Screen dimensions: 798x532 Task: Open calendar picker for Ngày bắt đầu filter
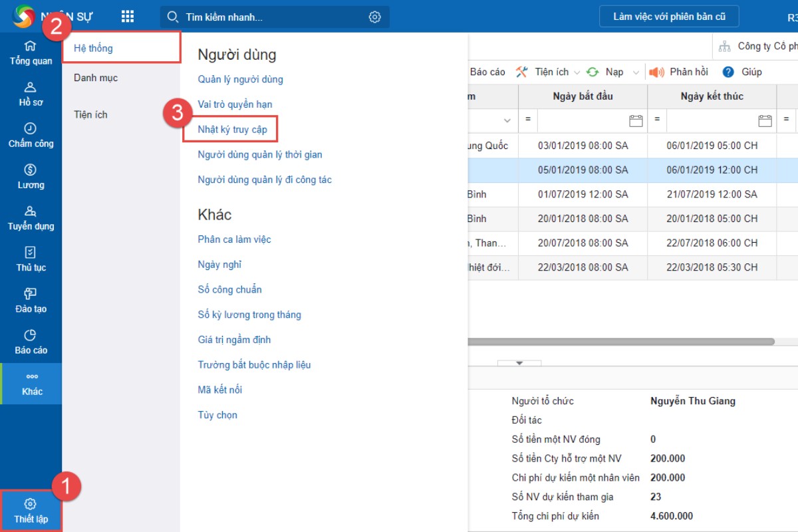coord(636,120)
